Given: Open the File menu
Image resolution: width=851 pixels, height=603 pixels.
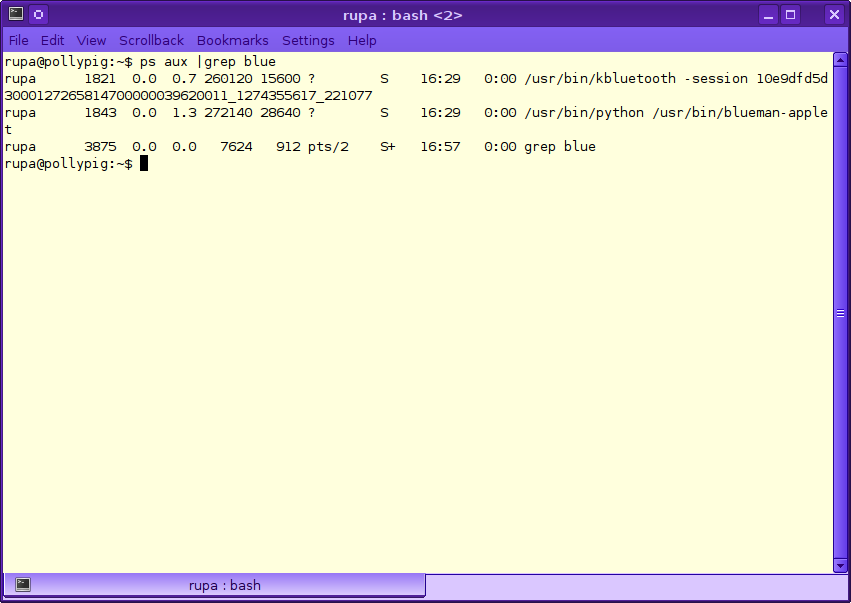Looking at the screenshot, I should (18, 41).
